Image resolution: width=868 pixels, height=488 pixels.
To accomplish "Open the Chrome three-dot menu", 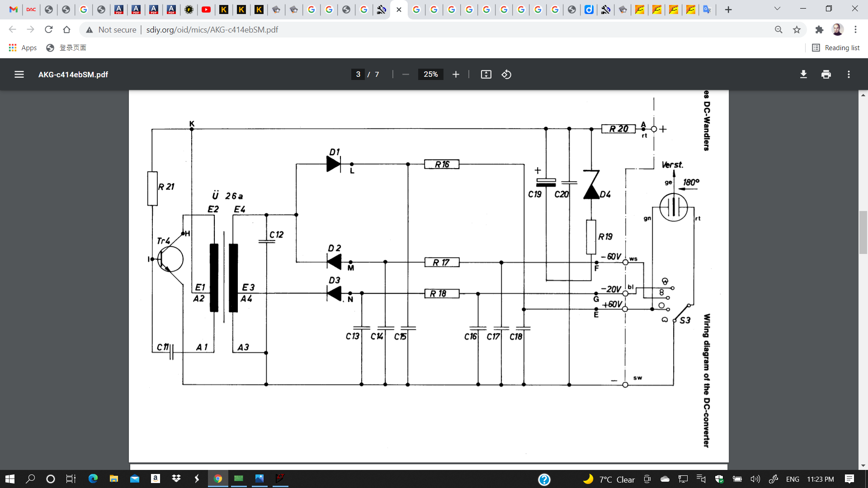I will [x=855, y=29].
